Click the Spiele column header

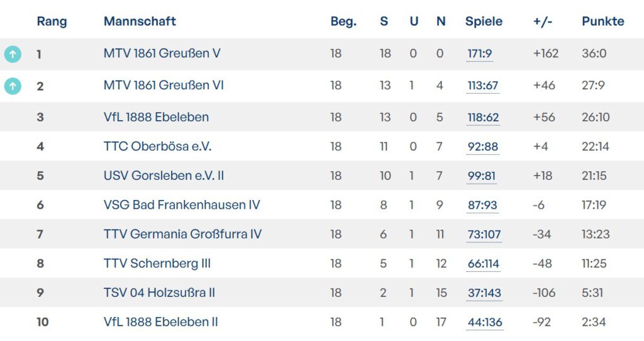tap(484, 21)
